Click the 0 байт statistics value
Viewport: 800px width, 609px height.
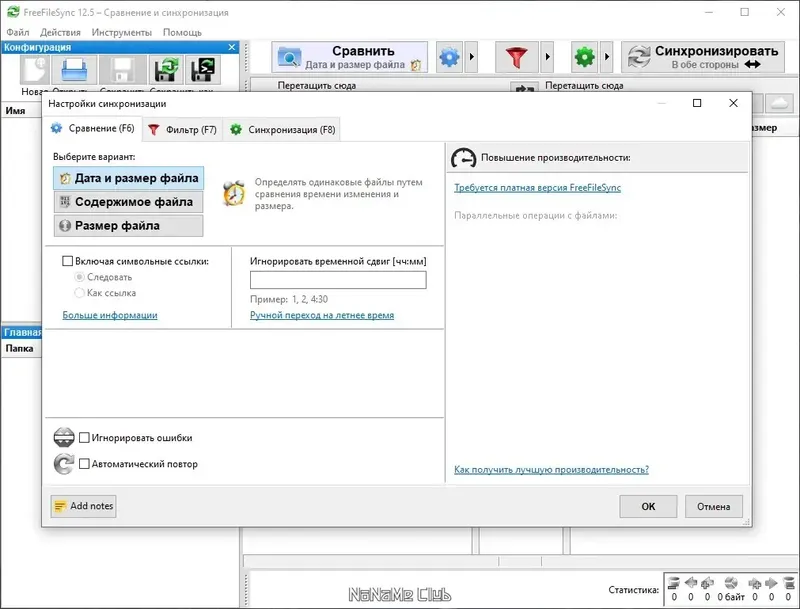[x=731, y=596]
